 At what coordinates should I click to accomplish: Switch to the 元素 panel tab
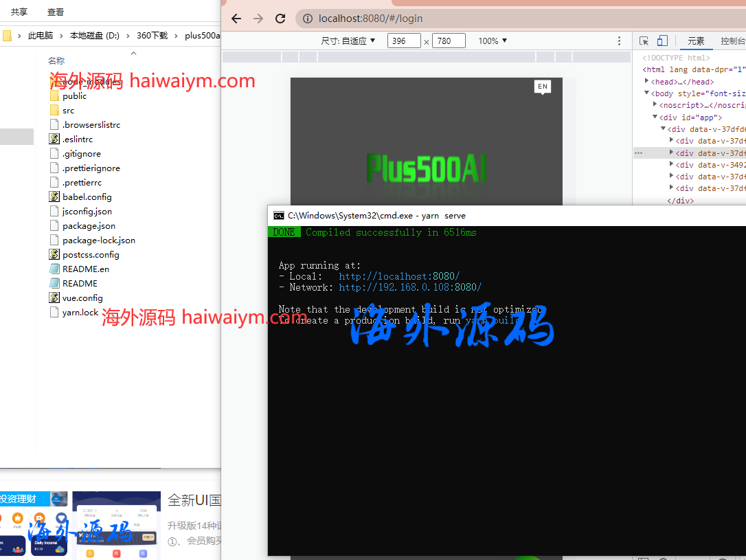(x=696, y=41)
